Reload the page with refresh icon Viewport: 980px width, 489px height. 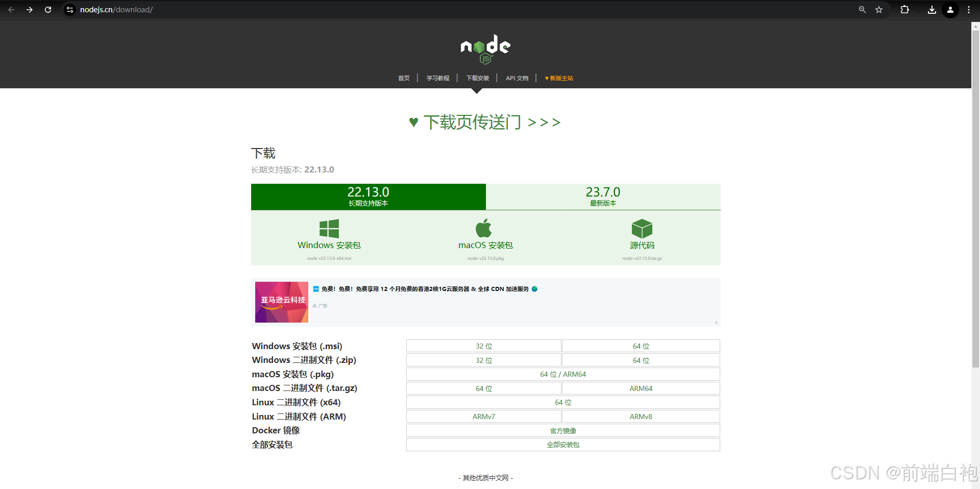pyautogui.click(x=48, y=10)
